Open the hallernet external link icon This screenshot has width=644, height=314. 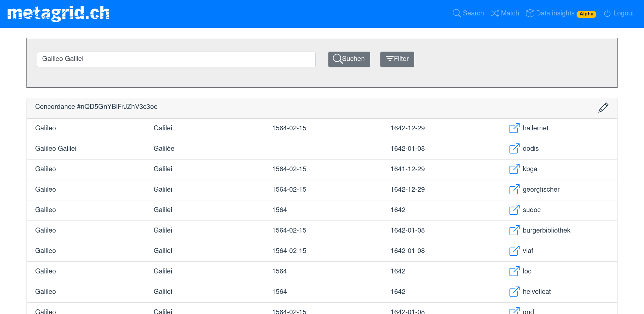(x=514, y=128)
